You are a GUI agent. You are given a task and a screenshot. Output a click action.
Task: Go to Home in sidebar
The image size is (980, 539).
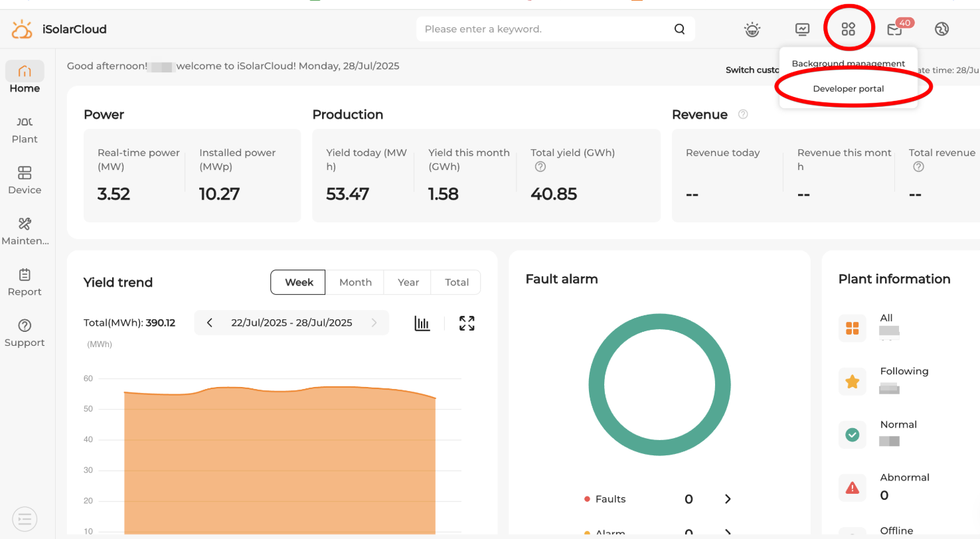(25, 78)
